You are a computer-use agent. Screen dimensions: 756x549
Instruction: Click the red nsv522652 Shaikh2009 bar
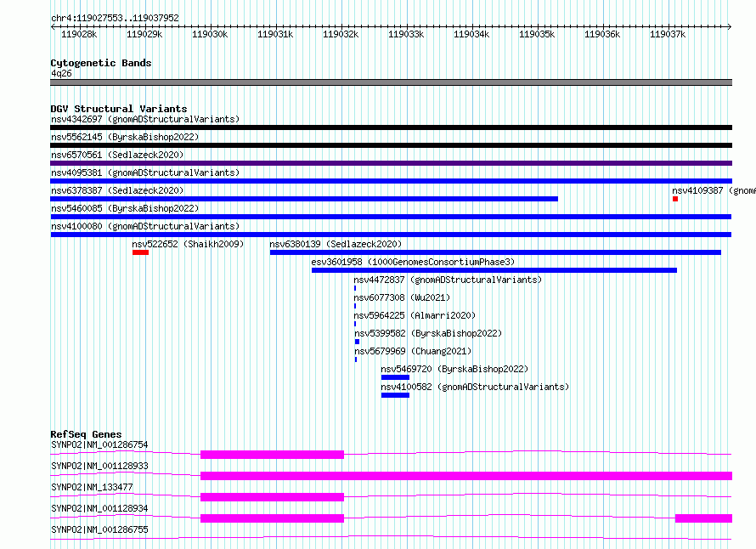click(x=140, y=252)
